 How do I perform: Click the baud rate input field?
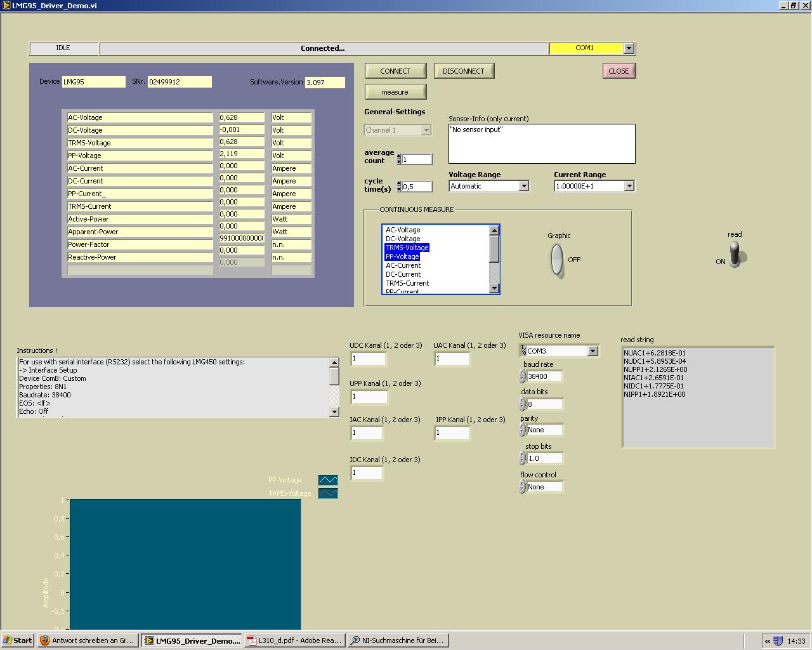[x=544, y=376]
